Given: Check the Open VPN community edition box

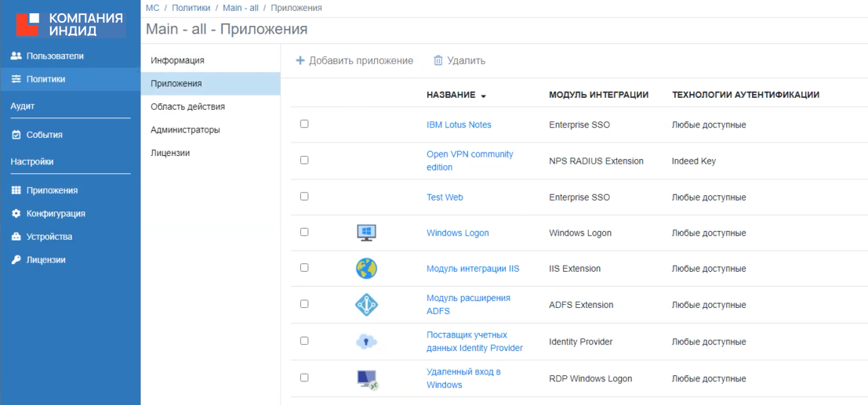Looking at the screenshot, I should [x=304, y=160].
